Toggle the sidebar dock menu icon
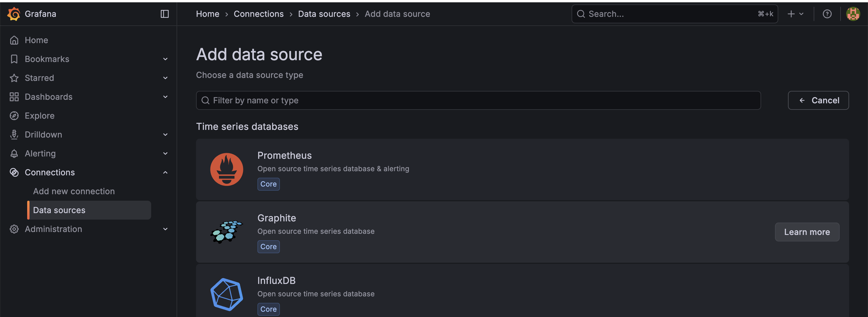The height and width of the screenshot is (317, 868). pos(164,14)
